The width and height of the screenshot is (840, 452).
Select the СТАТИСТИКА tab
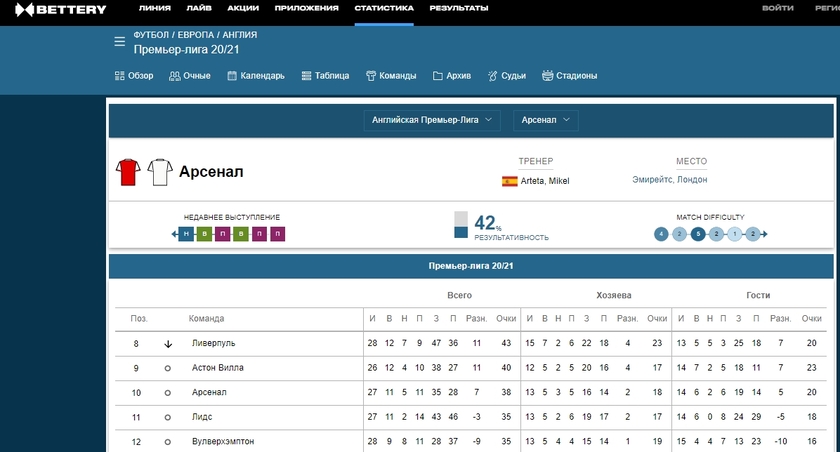click(384, 8)
